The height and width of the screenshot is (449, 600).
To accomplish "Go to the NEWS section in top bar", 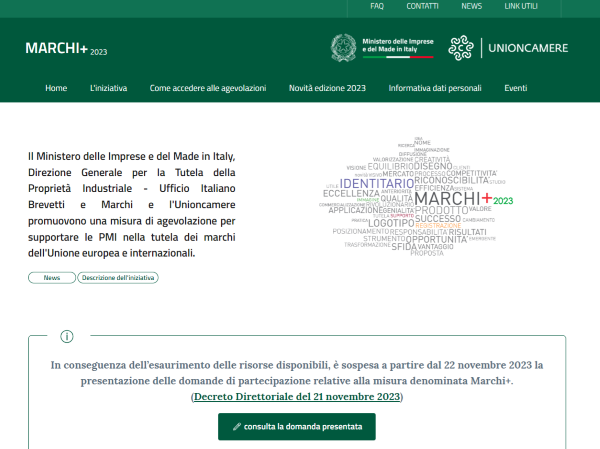I will click(471, 6).
